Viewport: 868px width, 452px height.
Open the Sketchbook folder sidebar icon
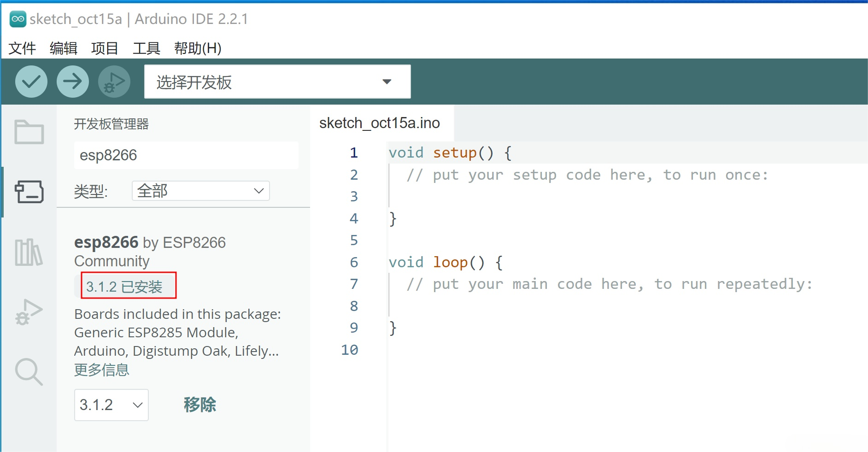[x=29, y=132]
